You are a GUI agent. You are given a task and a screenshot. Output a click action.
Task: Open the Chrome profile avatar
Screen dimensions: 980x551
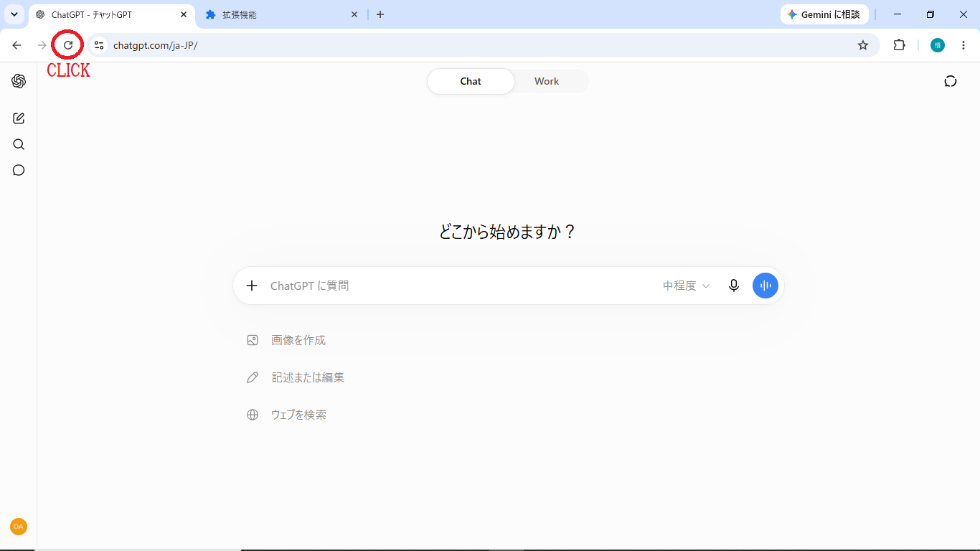(937, 45)
